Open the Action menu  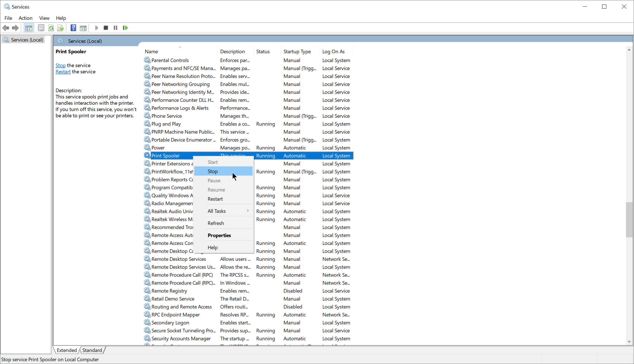click(x=25, y=18)
